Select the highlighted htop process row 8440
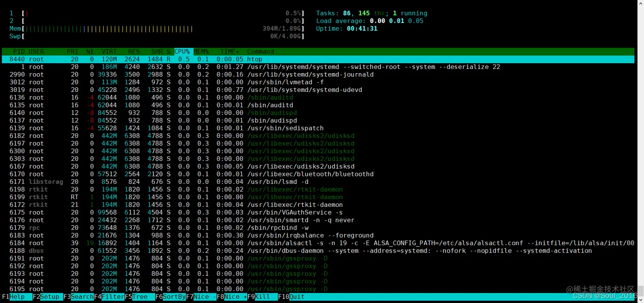 point(318,59)
